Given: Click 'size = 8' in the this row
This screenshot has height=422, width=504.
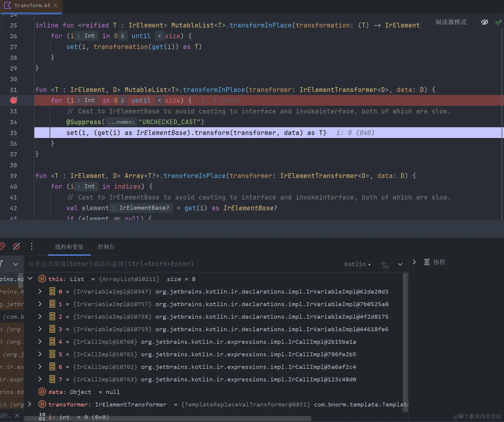Looking at the screenshot, I should pos(181,279).
